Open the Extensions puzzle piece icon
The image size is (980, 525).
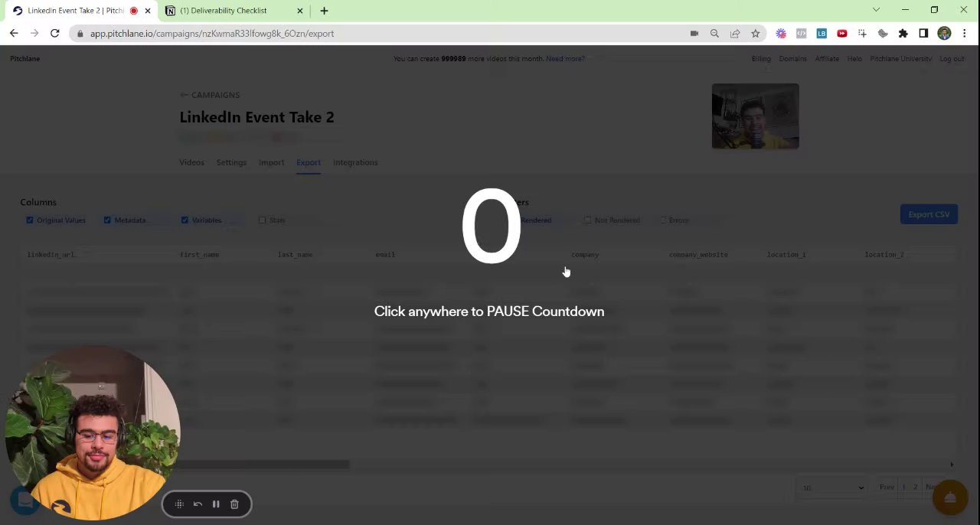click(903, 34)
